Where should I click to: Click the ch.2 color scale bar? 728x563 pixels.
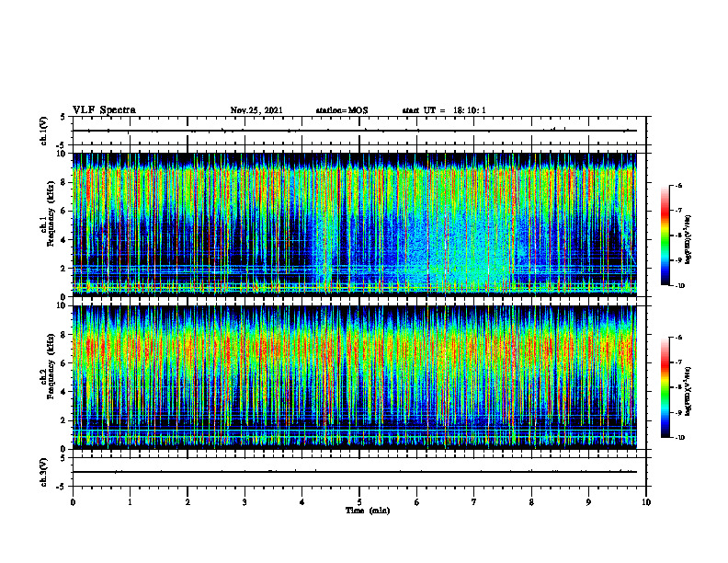pos(665,387)
